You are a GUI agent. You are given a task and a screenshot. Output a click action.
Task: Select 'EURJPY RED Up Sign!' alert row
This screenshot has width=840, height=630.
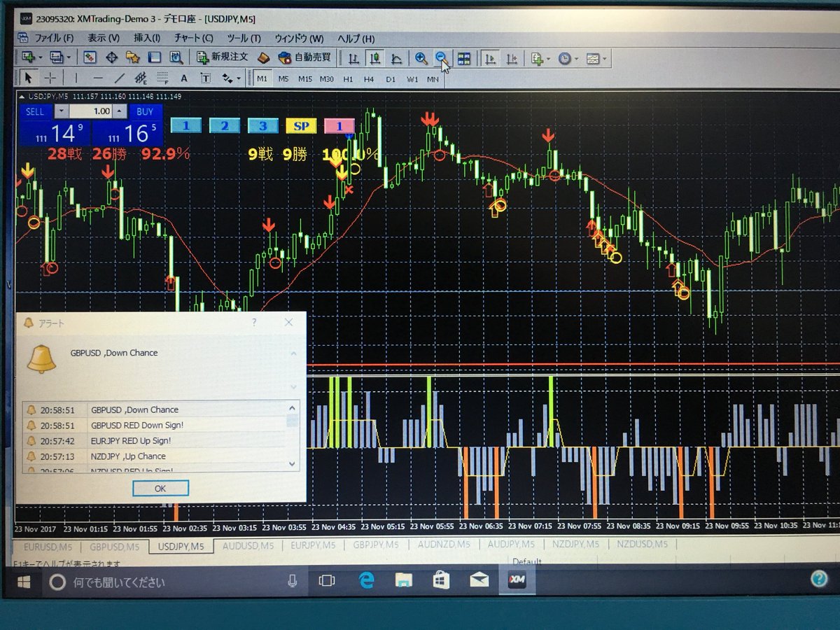[154, 441]
